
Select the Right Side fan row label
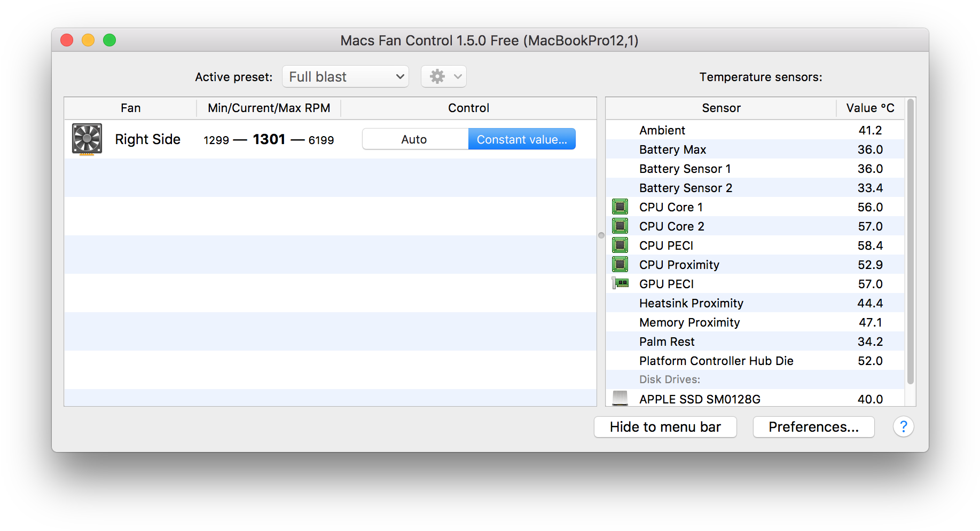tap(148, 139)
